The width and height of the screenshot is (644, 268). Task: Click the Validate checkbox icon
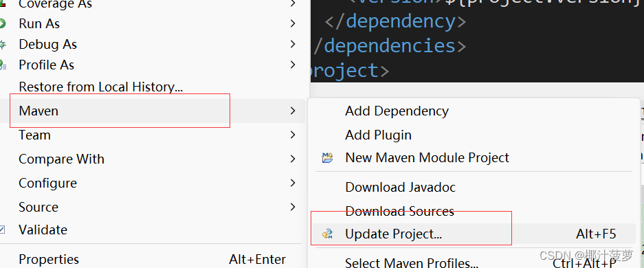(2, 230)
